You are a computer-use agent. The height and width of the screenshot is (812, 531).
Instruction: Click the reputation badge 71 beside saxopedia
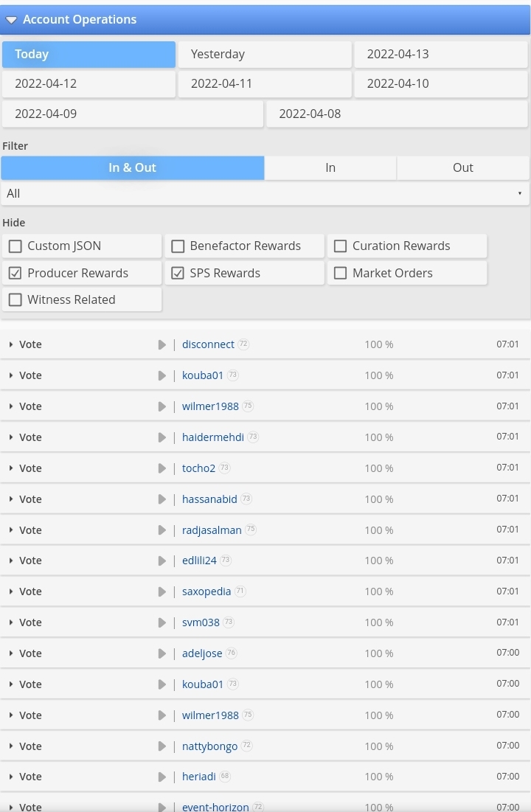tap(240, 591)
